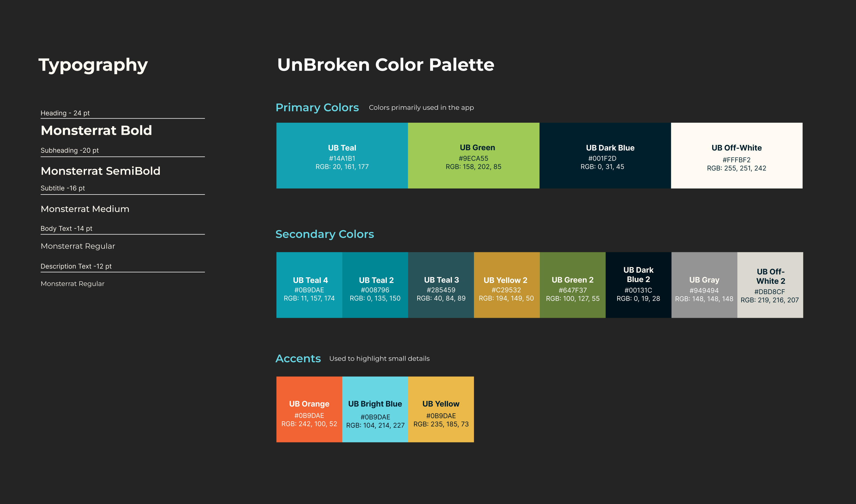Screen dimensions: 856x504
Task: Select the UB Yellow 2 swatch
Action: [x=506, y=285]
